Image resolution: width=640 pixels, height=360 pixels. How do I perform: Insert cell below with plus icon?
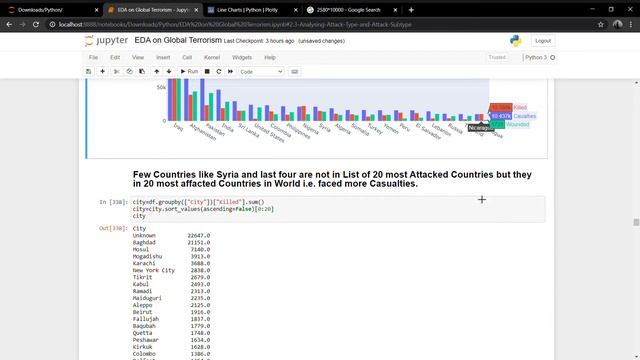(x=102, y=71)
